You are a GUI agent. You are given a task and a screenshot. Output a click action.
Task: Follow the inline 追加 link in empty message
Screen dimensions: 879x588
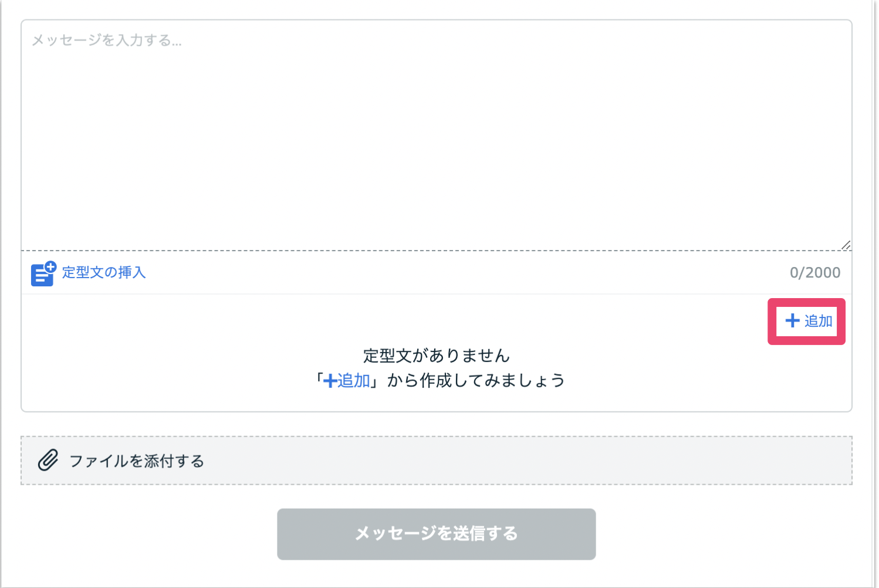click(x=354, y=381)
